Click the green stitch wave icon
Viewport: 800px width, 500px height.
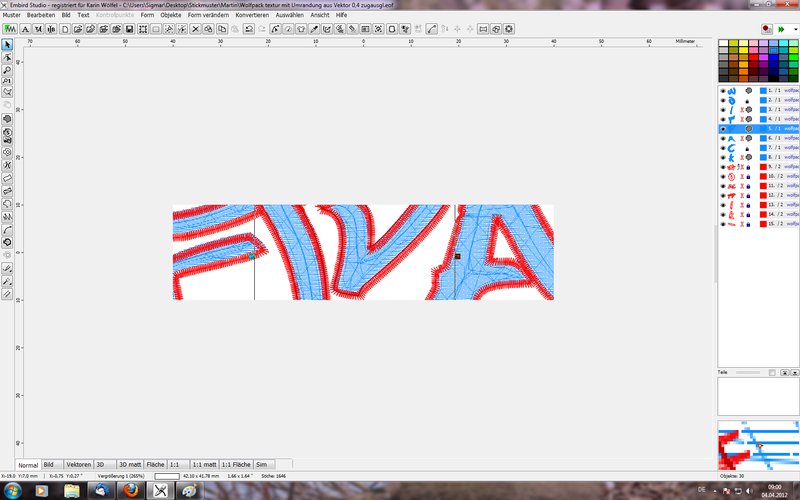click(x=10, y=29)
